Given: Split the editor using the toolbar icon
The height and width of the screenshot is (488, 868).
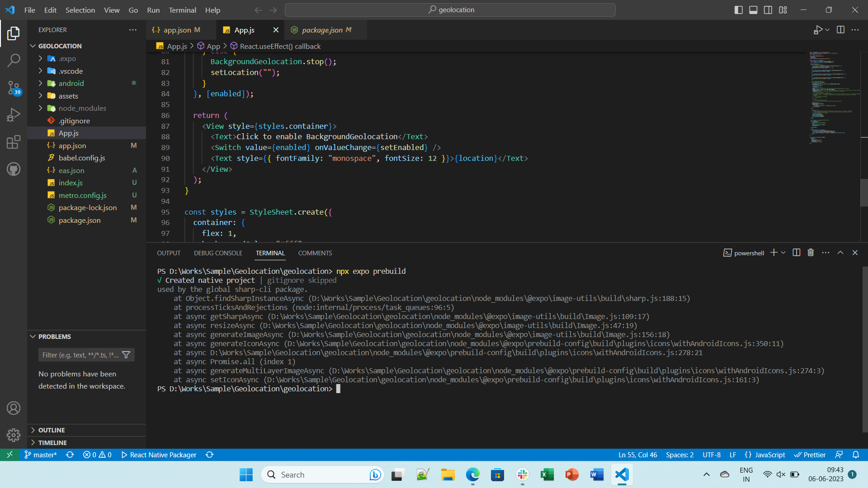Looking at the screenshot, I should point(841,29).
